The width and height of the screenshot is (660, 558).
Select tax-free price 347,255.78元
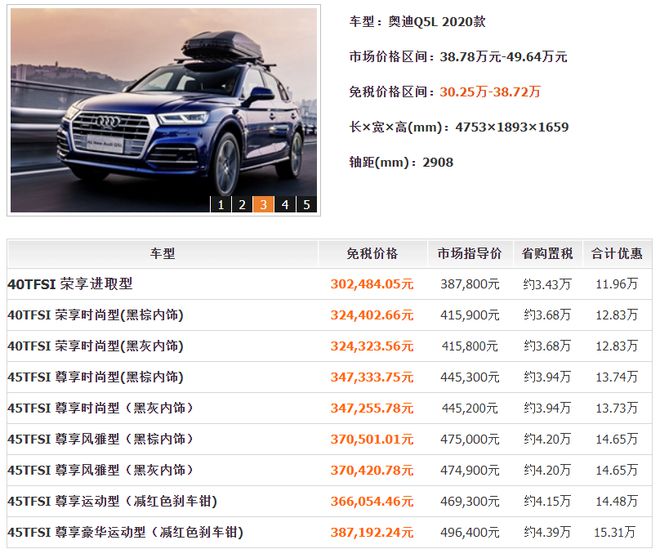pos(372,408)
